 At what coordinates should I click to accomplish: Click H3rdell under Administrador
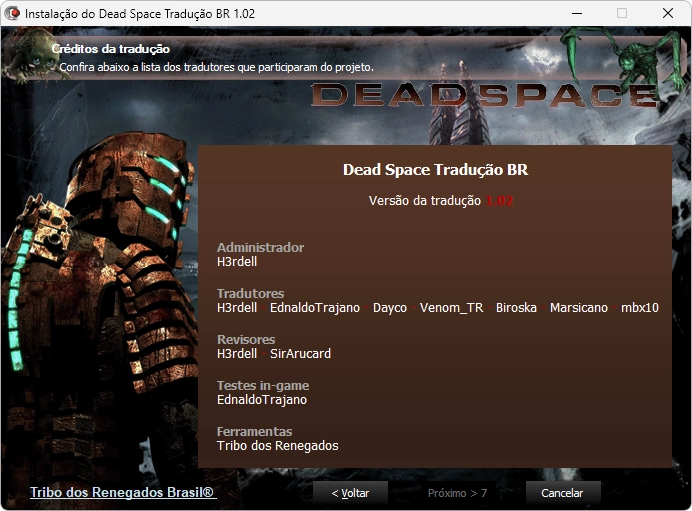237,262
